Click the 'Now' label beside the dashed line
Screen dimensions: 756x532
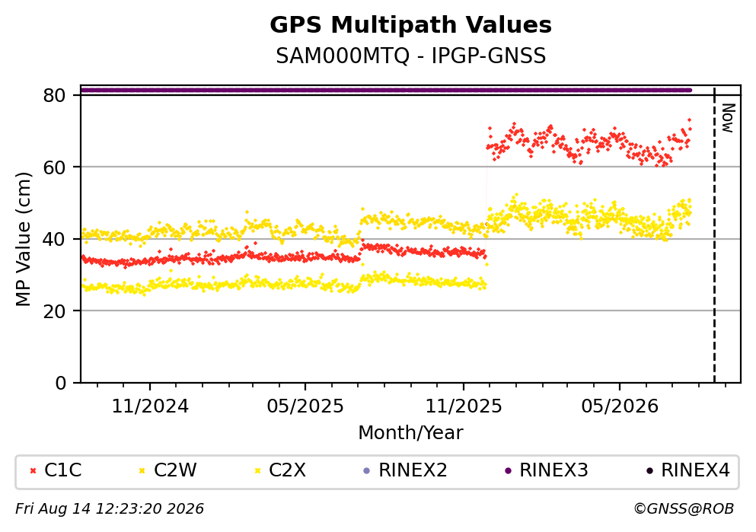point(728,118)
